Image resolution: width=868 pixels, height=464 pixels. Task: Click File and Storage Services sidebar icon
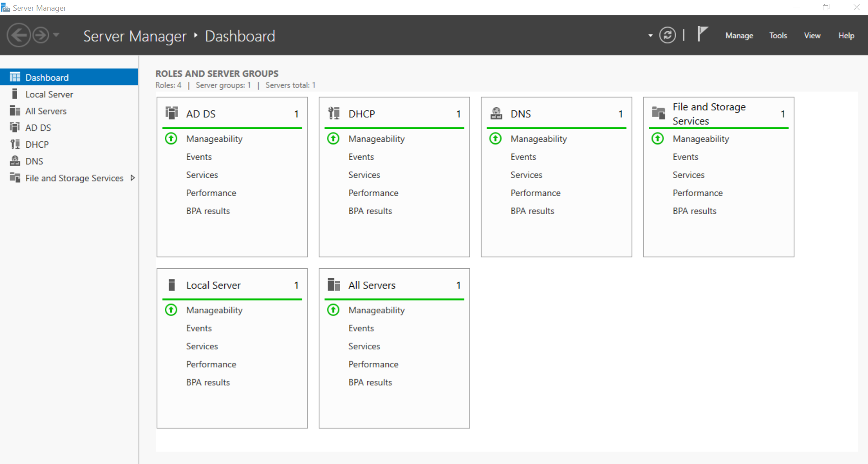(x=15, y=177)
